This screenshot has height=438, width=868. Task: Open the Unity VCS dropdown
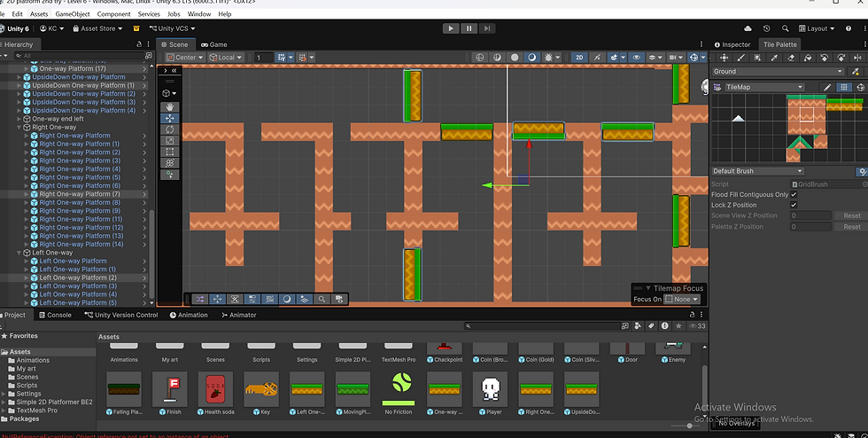(x=172, y=28)
